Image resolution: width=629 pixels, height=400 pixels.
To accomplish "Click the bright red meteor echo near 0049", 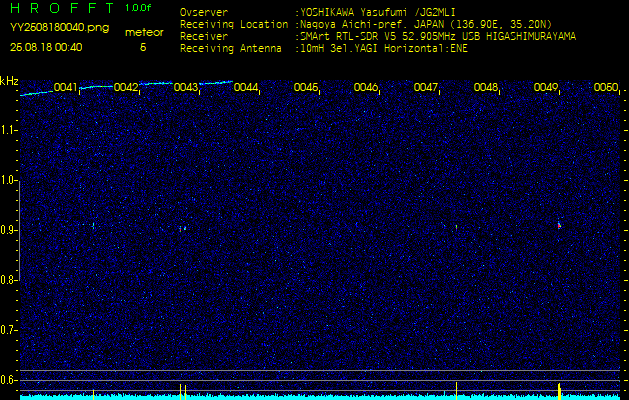I will click(559, 225).
